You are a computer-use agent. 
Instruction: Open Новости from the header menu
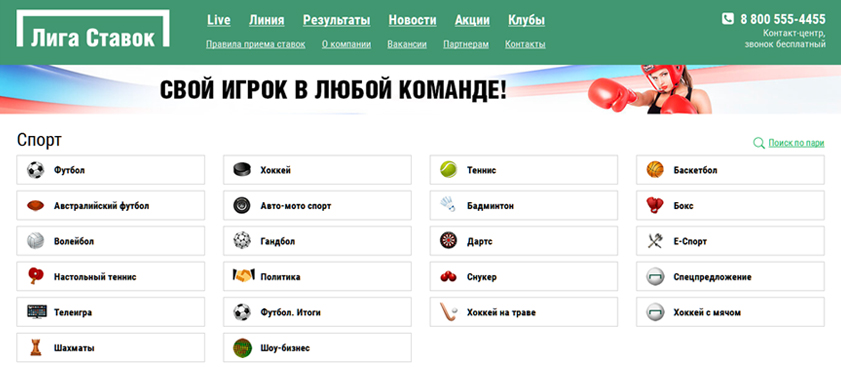(412, 20)
